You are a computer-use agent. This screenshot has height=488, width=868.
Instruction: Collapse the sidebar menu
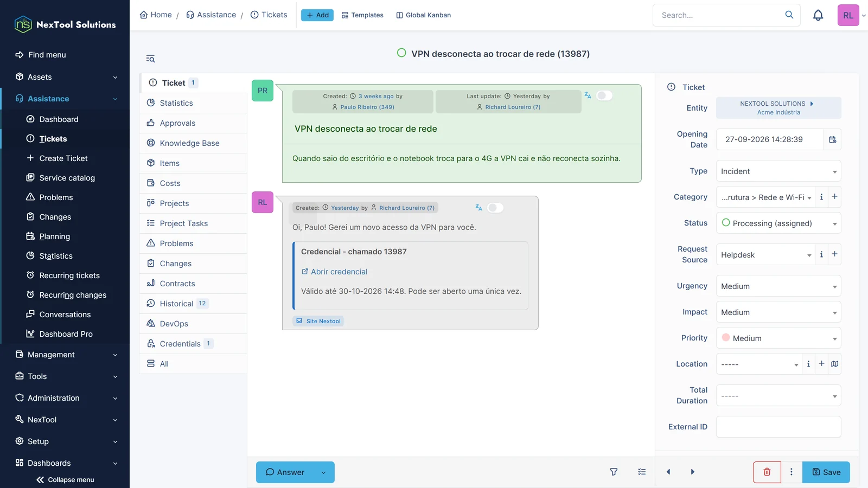65,480
